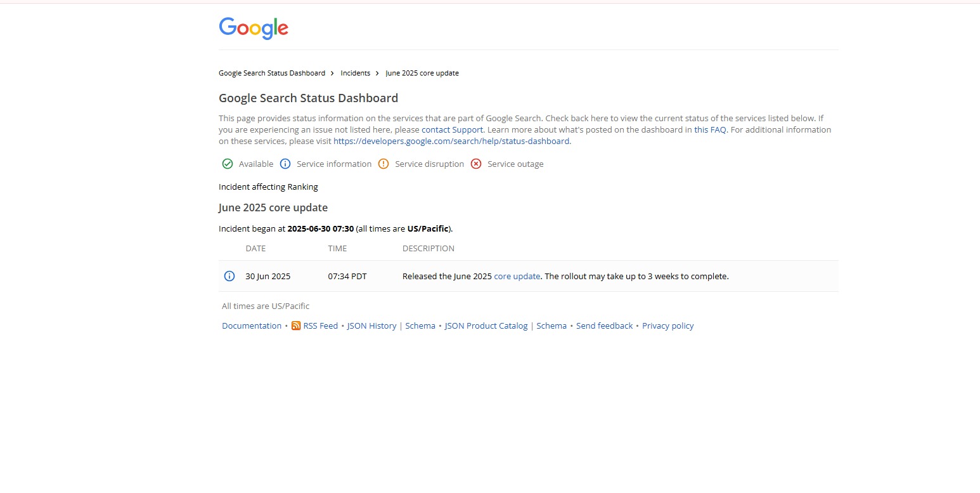This screenshot has width=980, height=493.
Task: Click the Send feedback link
Action: click(x=604, y=325)
